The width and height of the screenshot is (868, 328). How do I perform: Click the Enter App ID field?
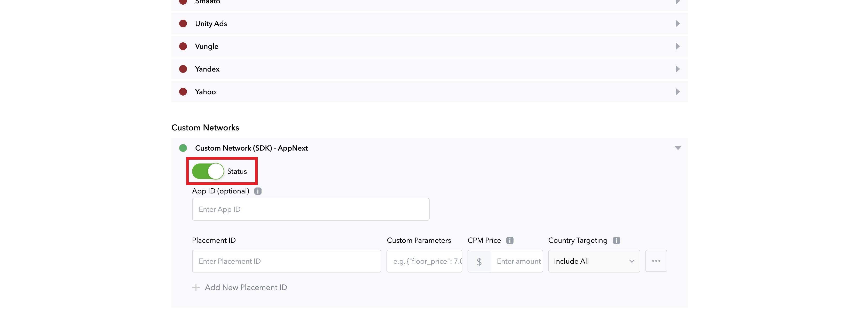click(310, 209)
